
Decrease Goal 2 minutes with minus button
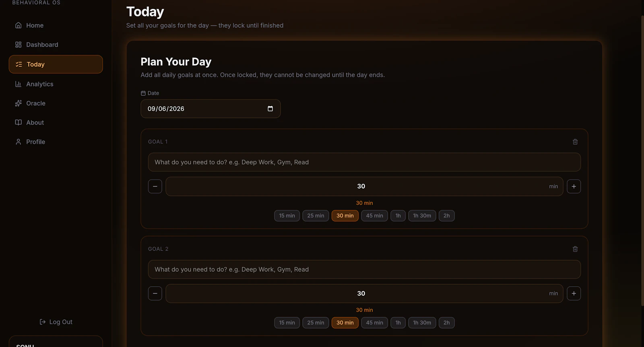pos(155,294)
